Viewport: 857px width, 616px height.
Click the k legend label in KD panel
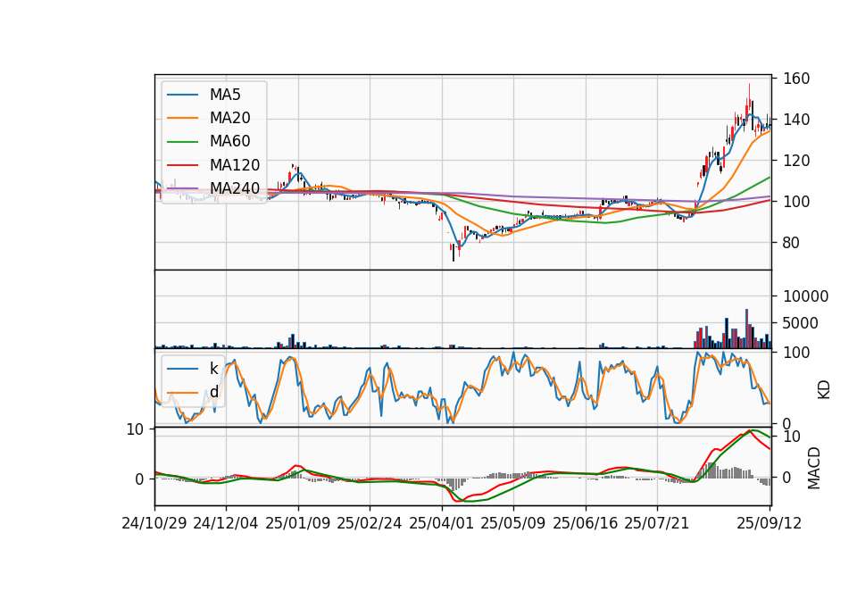click(213, 369)
